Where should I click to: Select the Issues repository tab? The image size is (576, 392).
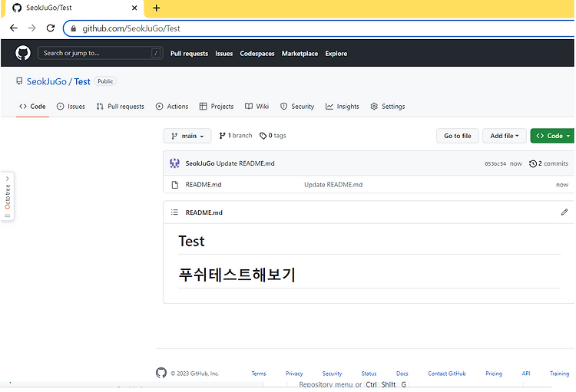click(x=71, y=107)
